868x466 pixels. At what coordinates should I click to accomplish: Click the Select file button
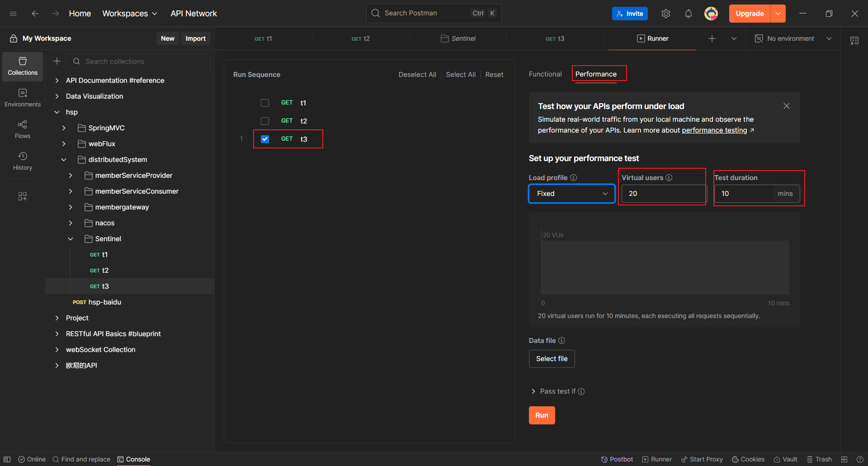(x=552, y=359)
